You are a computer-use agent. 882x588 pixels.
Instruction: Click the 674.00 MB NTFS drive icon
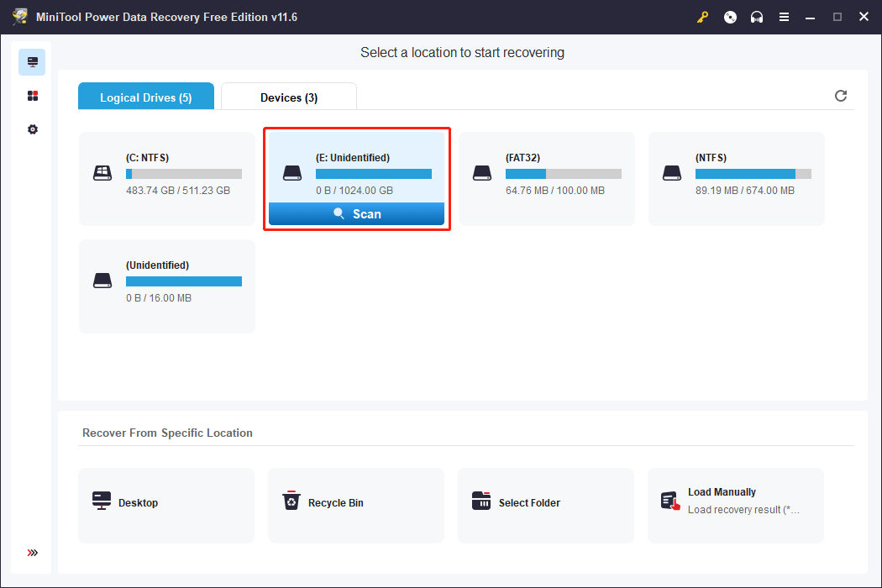coord(672,173)
